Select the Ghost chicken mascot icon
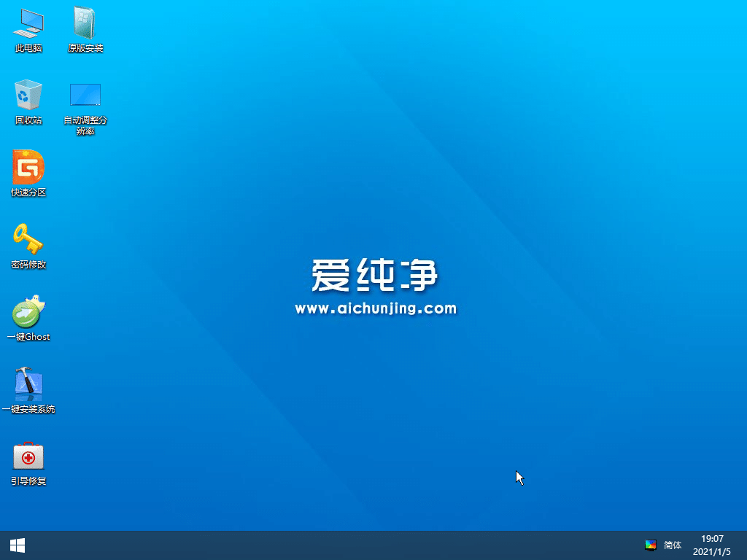The image size is (747, 560). click(x=28, y=315)
